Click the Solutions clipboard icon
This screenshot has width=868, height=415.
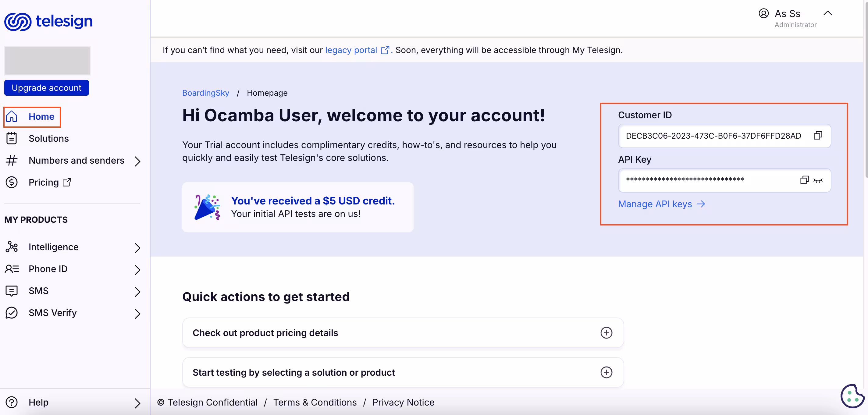click(12, 138)
